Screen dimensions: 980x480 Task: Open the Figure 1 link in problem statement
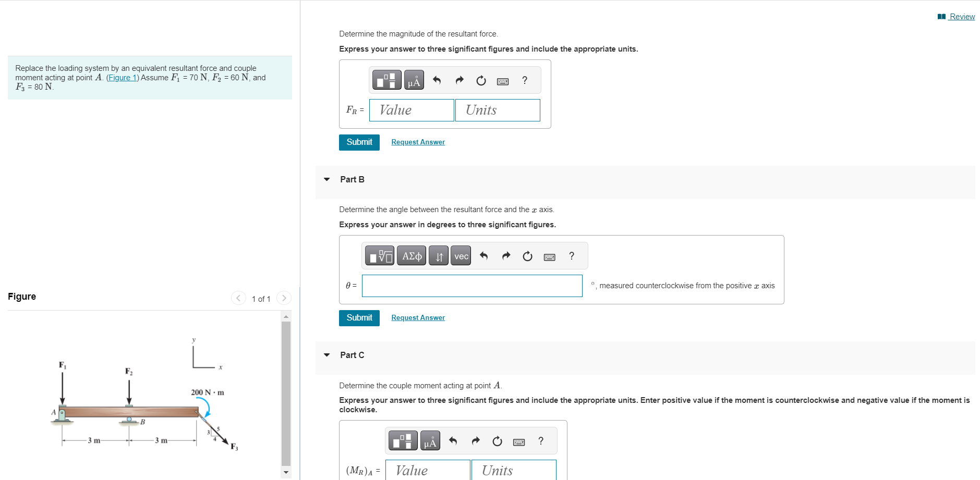122,77
